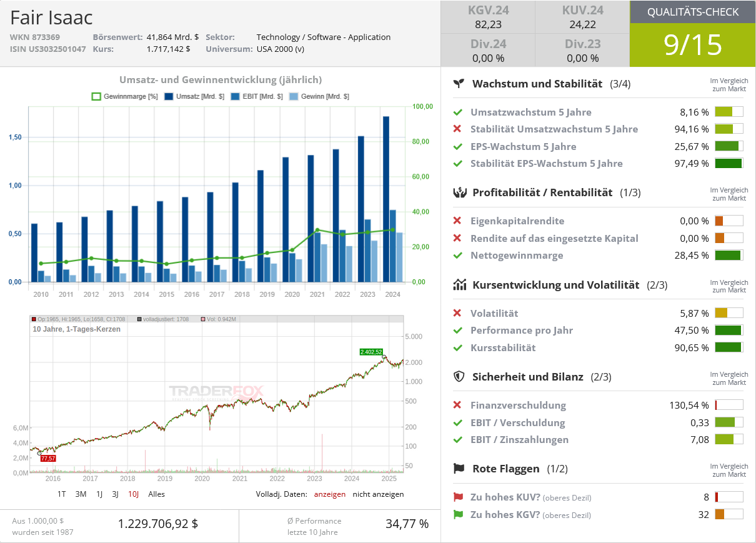Click the green checkmark before EBIT / Verschuldung
The height and width of the screenshot is (543, 756).
pos(458,422)
